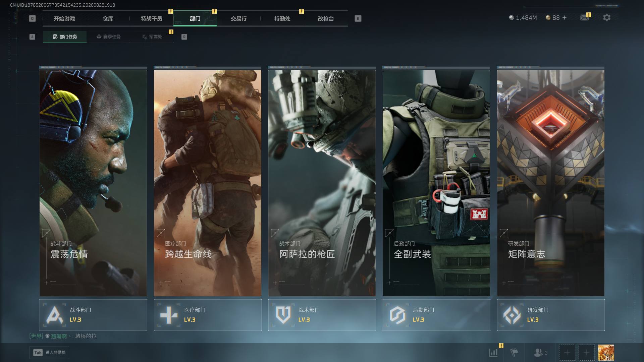The height and width of the screenshot is (362, 644).
Task: Switch to the 开始游戏 tab
Action: (64, 19)
